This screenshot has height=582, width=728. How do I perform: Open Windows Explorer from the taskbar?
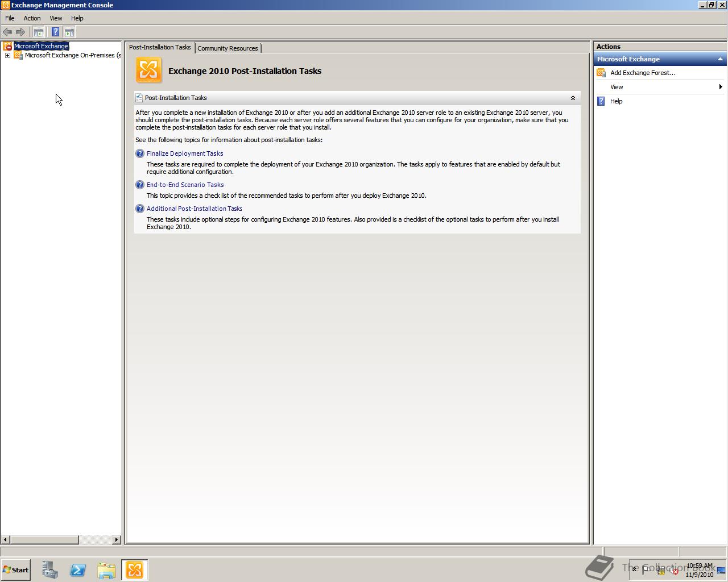[106, 570]
